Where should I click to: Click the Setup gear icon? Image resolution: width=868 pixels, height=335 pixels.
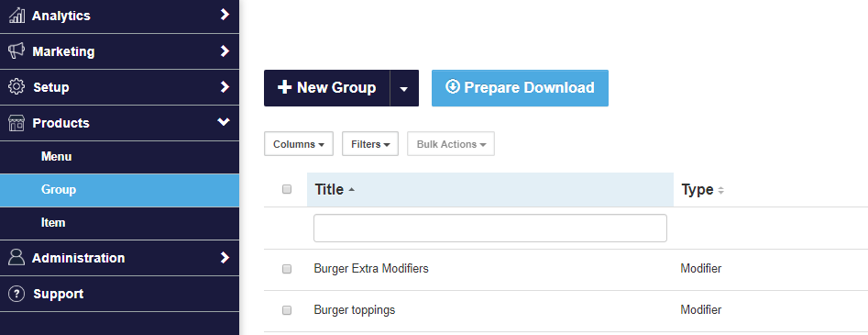17,87
